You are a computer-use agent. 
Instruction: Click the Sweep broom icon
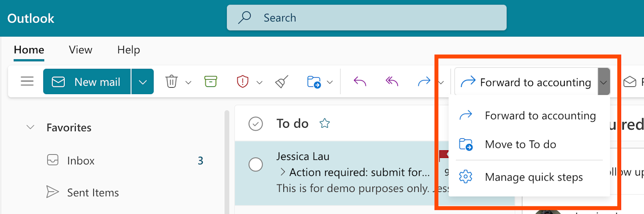pos(281,82)
